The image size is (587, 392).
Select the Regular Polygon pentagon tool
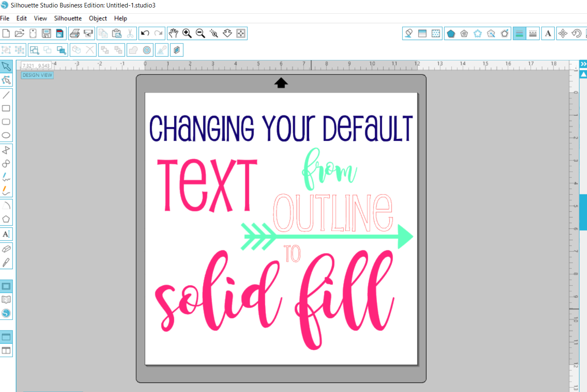tap(6, 219)
